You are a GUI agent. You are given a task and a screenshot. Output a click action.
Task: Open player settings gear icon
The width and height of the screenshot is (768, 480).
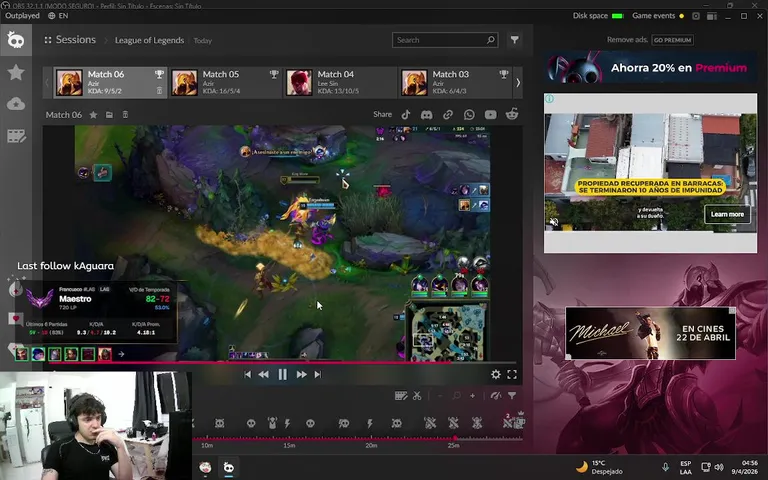coord(496,374)
